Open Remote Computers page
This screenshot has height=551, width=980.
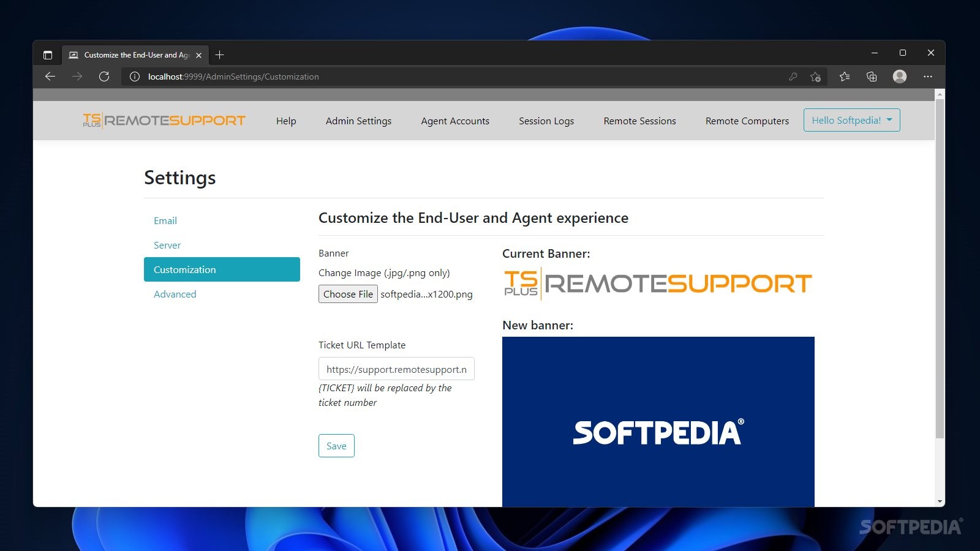(x=747, y=121)
